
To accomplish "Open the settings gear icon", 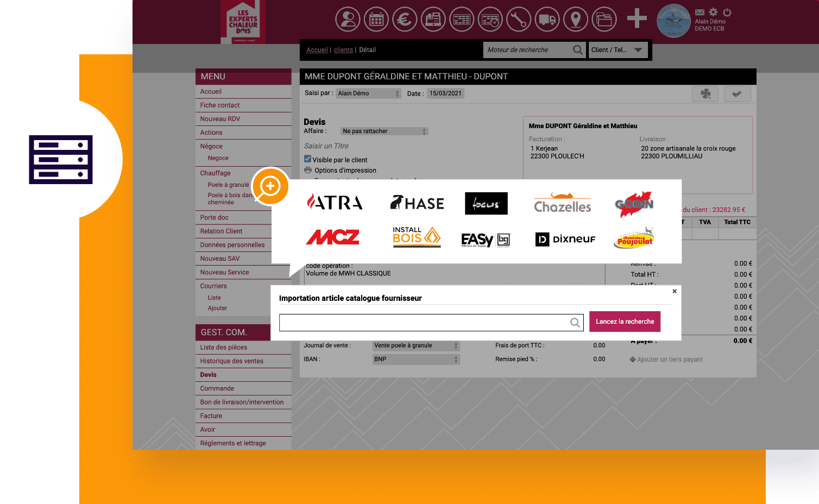I will coord(713,12).
